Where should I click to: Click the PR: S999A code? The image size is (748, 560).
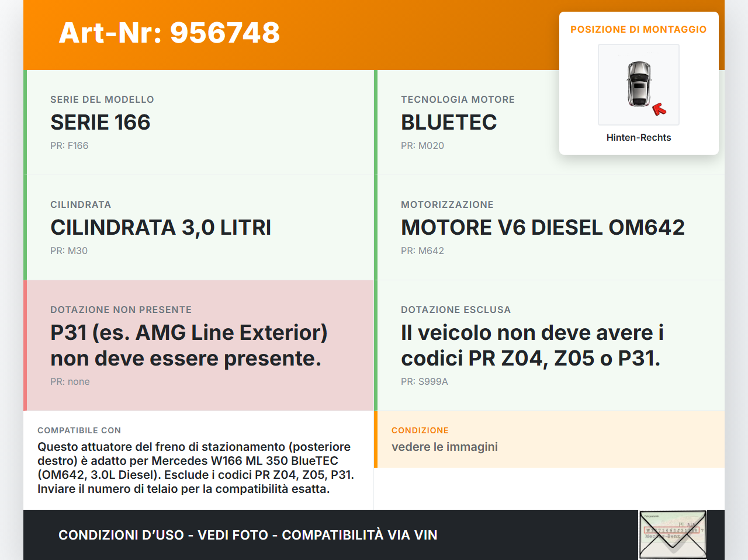coord(424,381)
